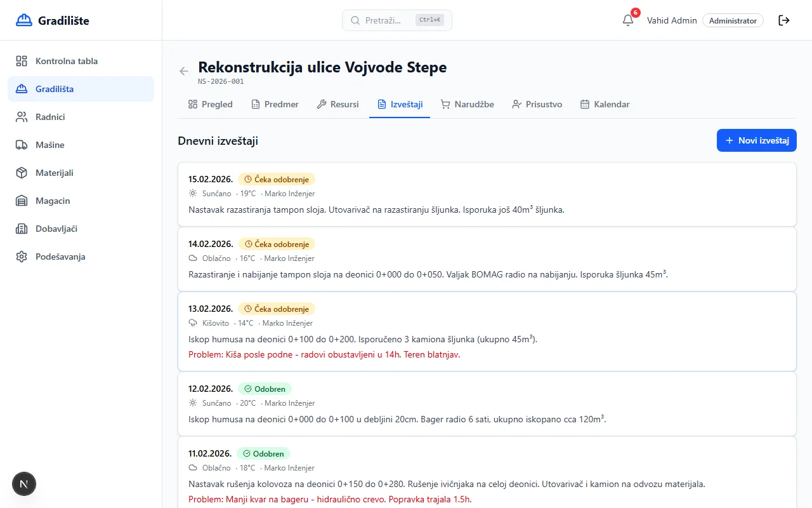This screenshot has width=812, height=508.
Task: Click the Vahid Admin account name
Action: [x=672, y=20]
